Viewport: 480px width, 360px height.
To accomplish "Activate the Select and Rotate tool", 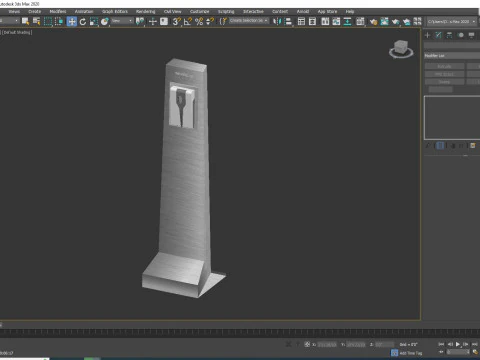I will (x=83, y=22).
